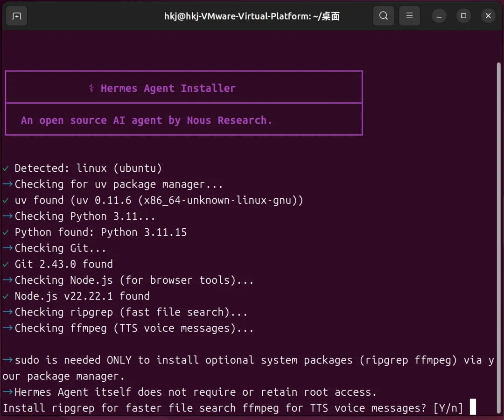The image size is (504, 420).
Task: Maximize the terminal window
Action: pos(463,16)
